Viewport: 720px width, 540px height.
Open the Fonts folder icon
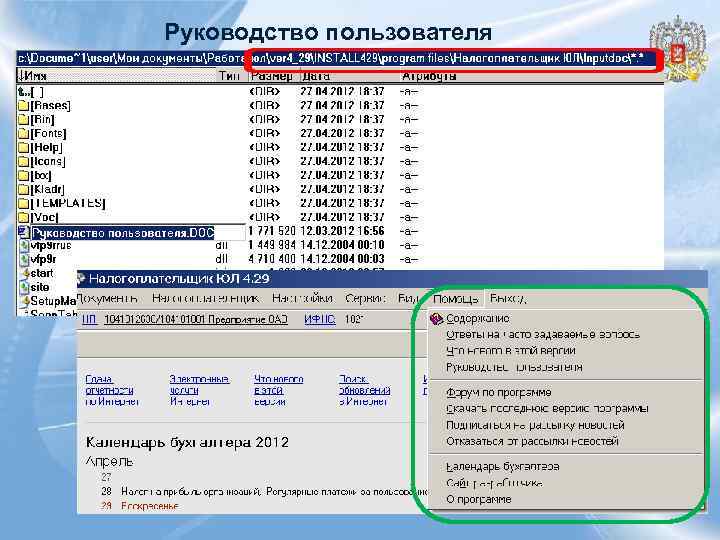coord(23,134)
